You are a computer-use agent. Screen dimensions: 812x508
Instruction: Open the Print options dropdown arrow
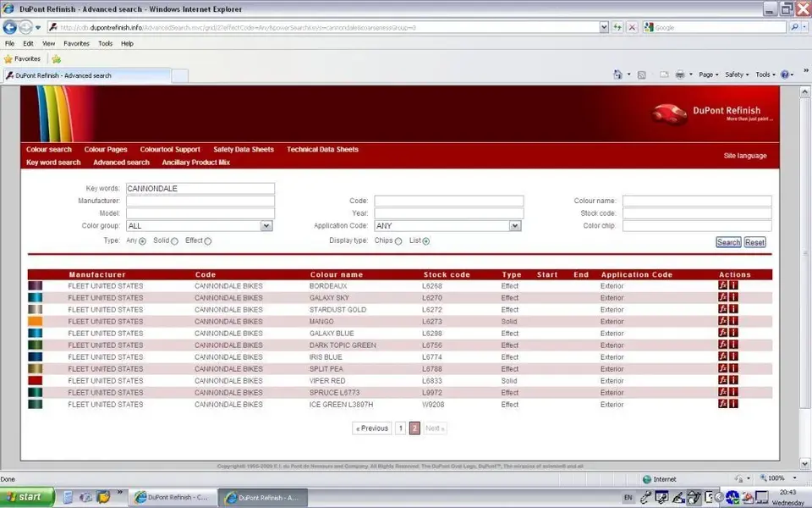691,75
